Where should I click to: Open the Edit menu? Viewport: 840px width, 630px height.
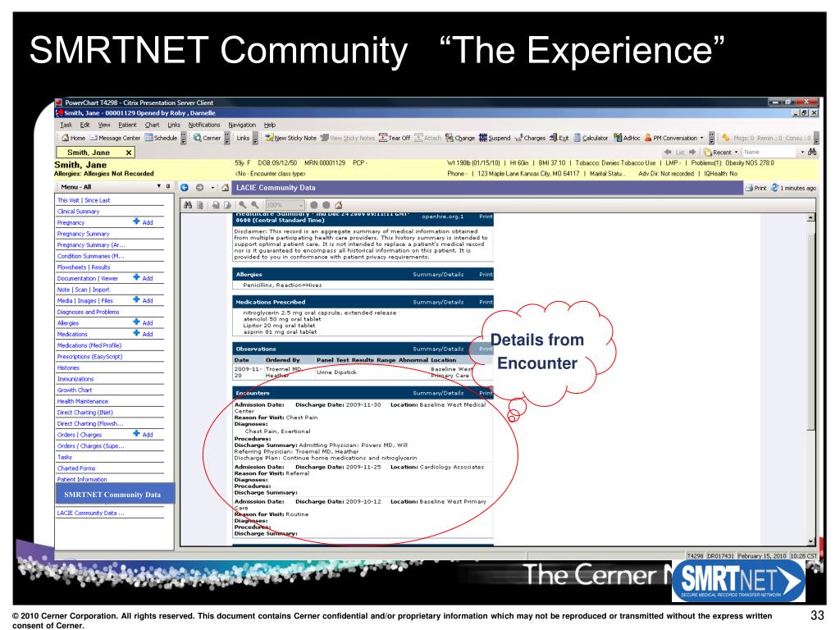84,125
